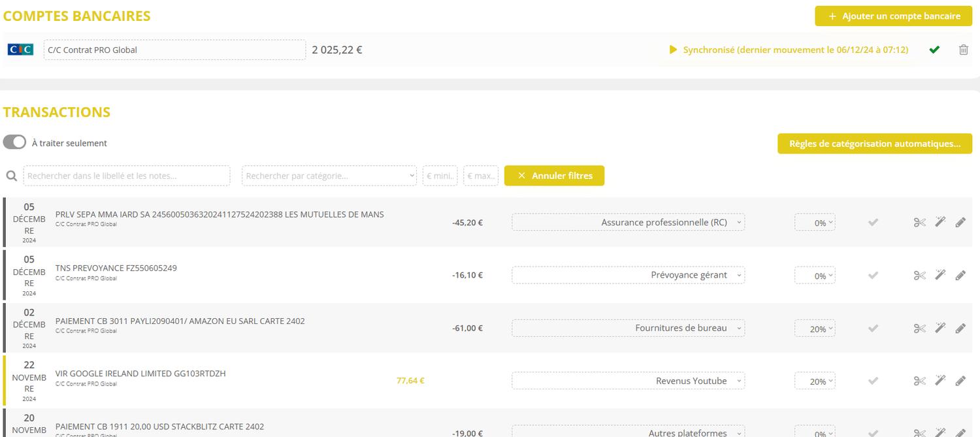Edit the TNS PREVOYANCE transaction with pencil

(960, 275)
